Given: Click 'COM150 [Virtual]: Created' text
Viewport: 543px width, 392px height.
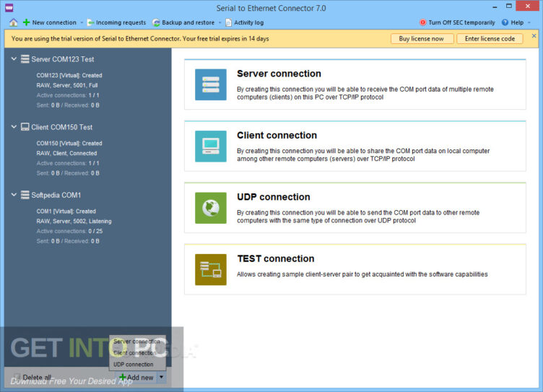Looking at the screenshot, I should [x=69, y=143].
